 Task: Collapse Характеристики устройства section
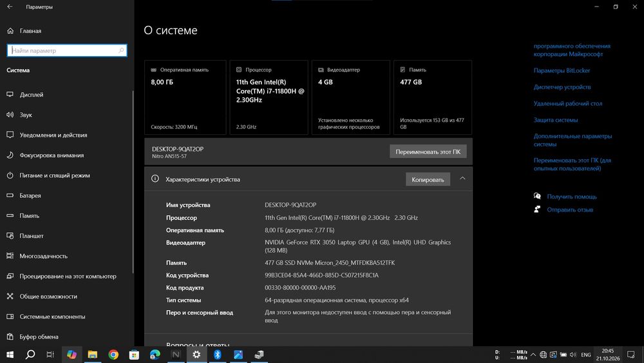click(x=462, y=179)
